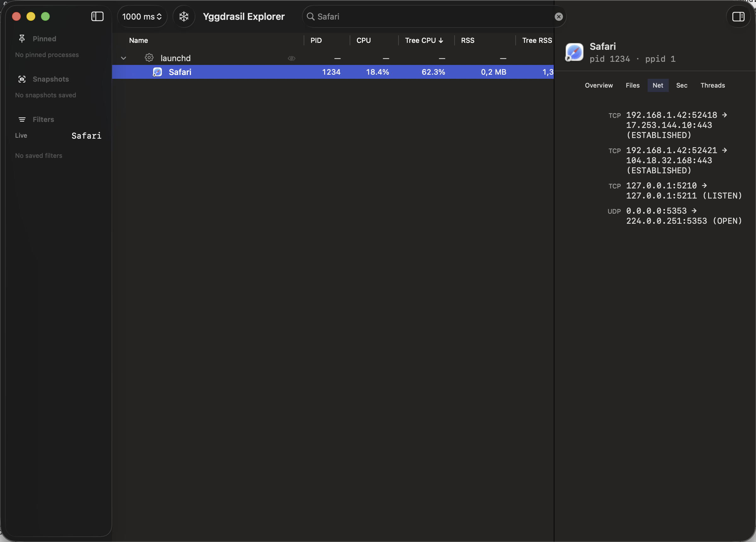Sort by Tree CPU column header
The width and height of the screenshot is (756, 542).
[424, 40]
